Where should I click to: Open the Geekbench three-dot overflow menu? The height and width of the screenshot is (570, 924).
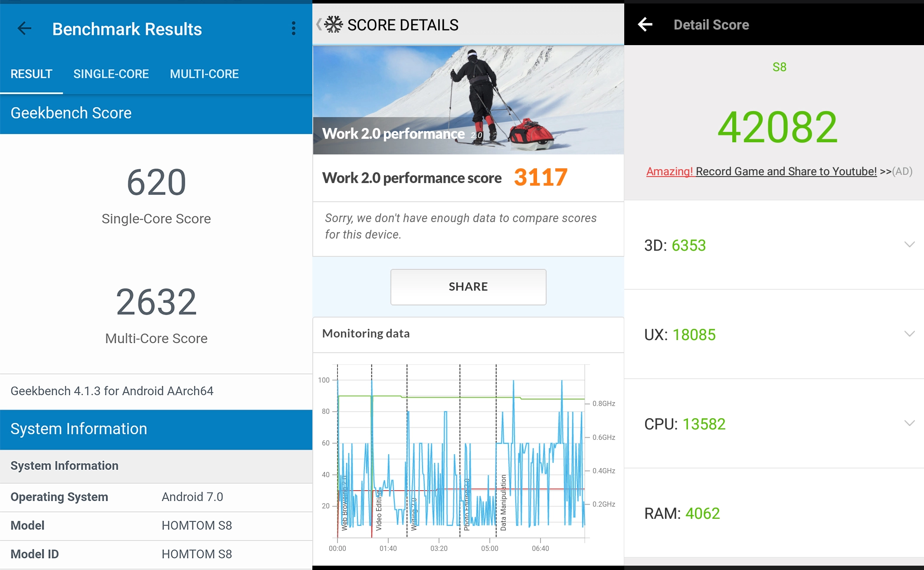coord(294,29)
